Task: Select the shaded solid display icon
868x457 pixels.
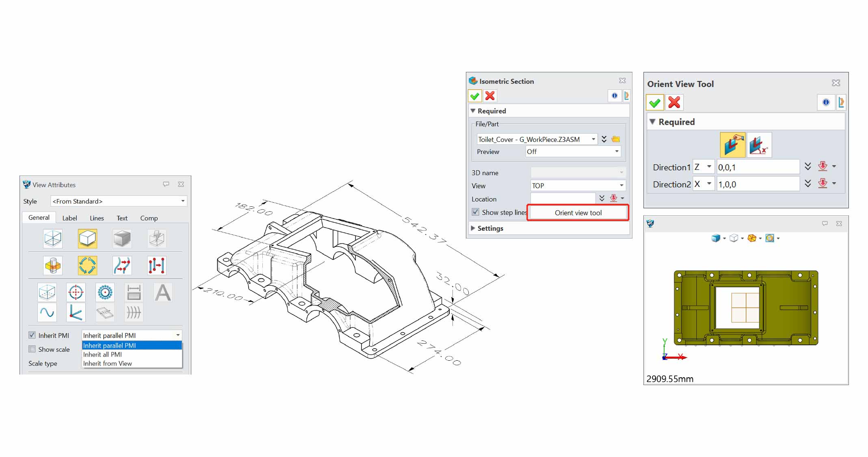Action: 122,238
